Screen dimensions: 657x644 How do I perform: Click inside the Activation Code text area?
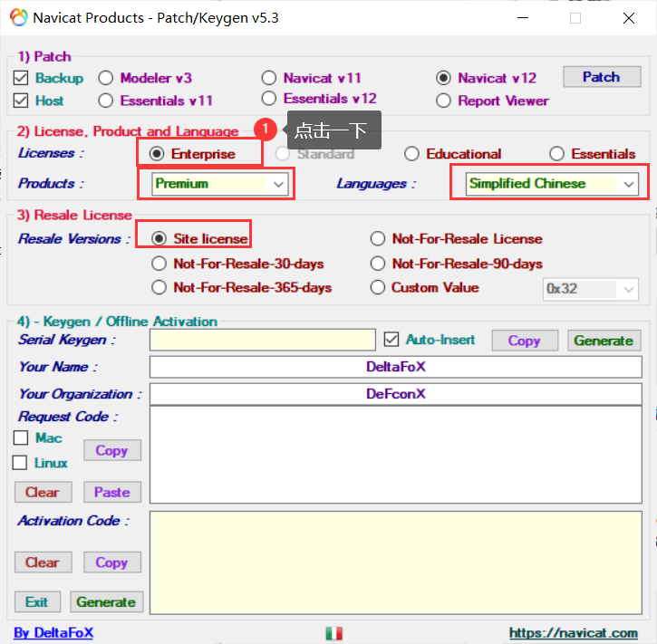(395, 562)
